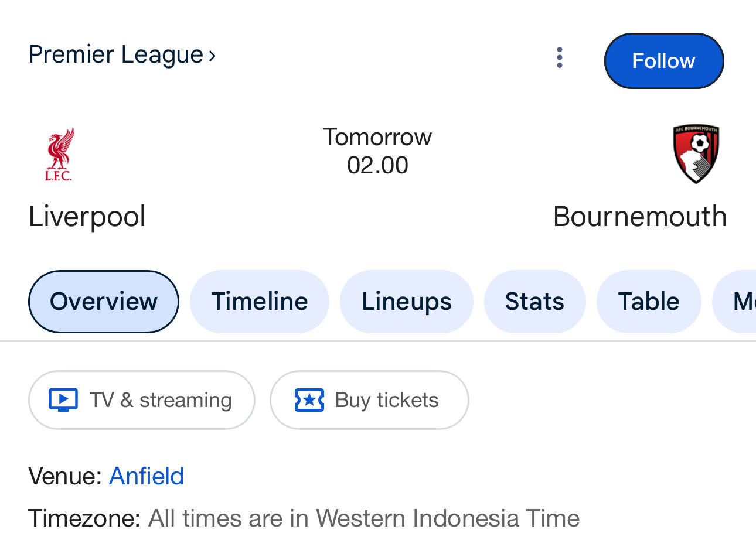This screenshot has height=557, width=756.
Task: Show the Table tab
Action: (x=649, y=302)
